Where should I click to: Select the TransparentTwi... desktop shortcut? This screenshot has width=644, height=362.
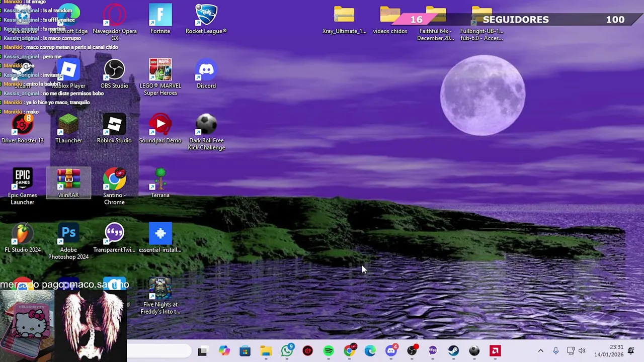[114, 238]
